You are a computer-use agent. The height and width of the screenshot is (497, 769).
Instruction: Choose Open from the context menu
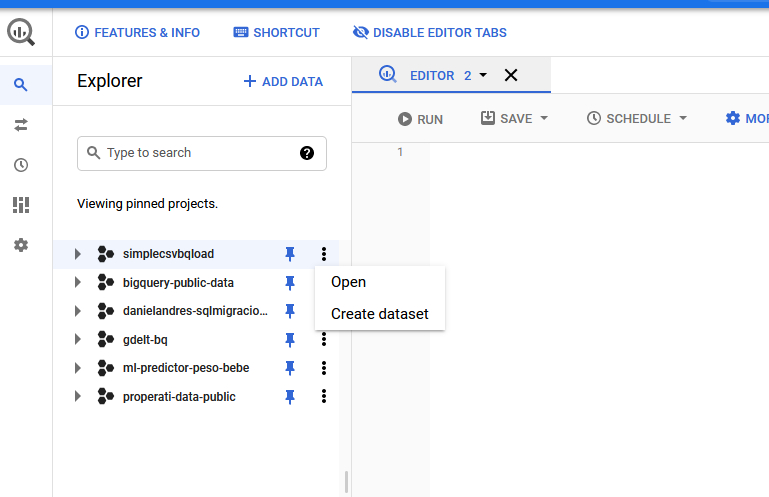pyautogui.click(x=380, y=282)
